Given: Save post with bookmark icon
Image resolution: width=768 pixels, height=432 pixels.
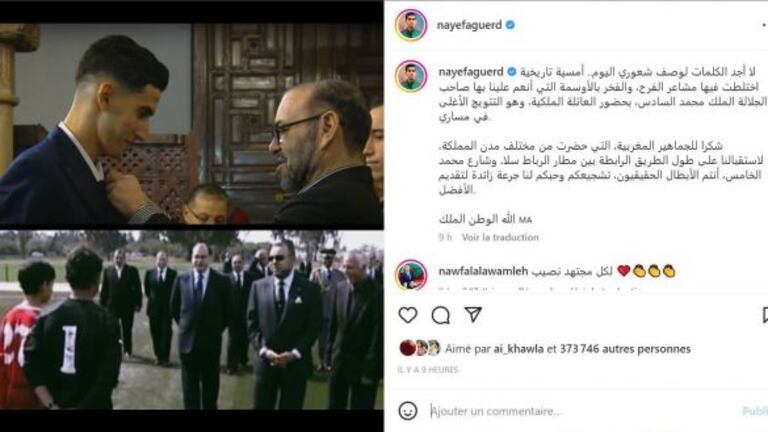Looking at the screenshot, I should click(x=765, y=315).
